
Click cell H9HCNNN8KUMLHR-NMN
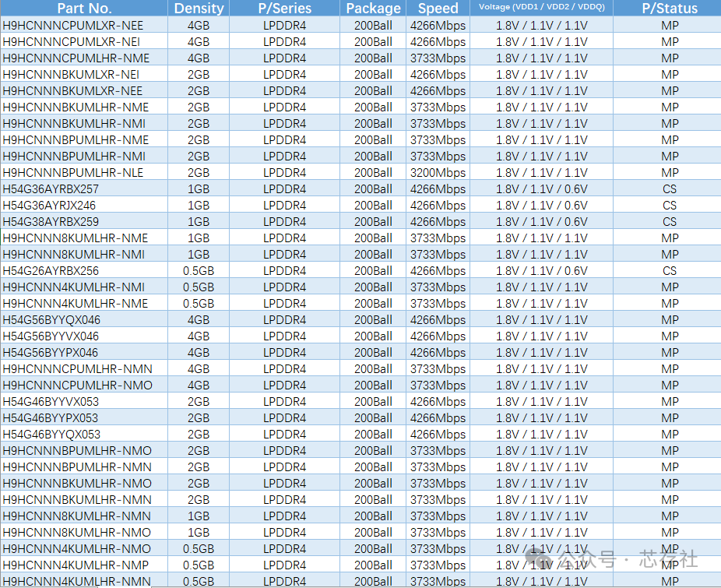point(84,516)
